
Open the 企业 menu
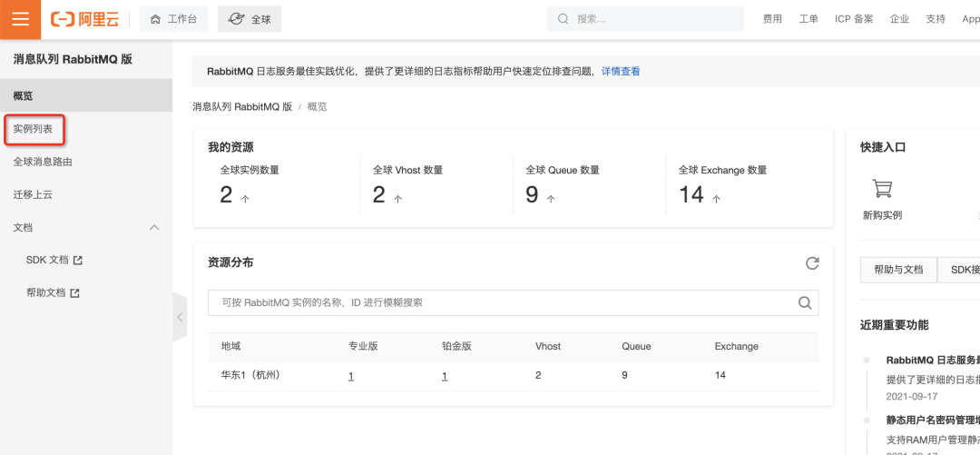[x=899, y=19]
